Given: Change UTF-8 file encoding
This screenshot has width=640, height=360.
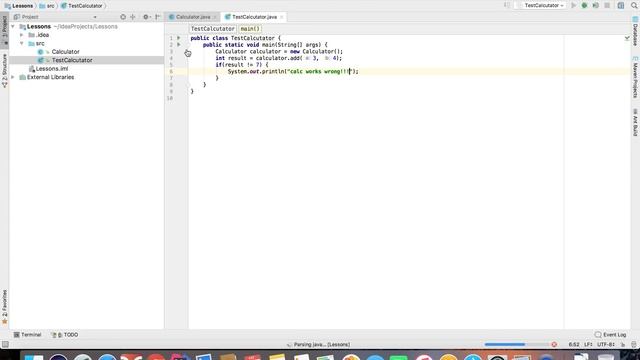Looking at the screenshot, I should pos(606,344).
